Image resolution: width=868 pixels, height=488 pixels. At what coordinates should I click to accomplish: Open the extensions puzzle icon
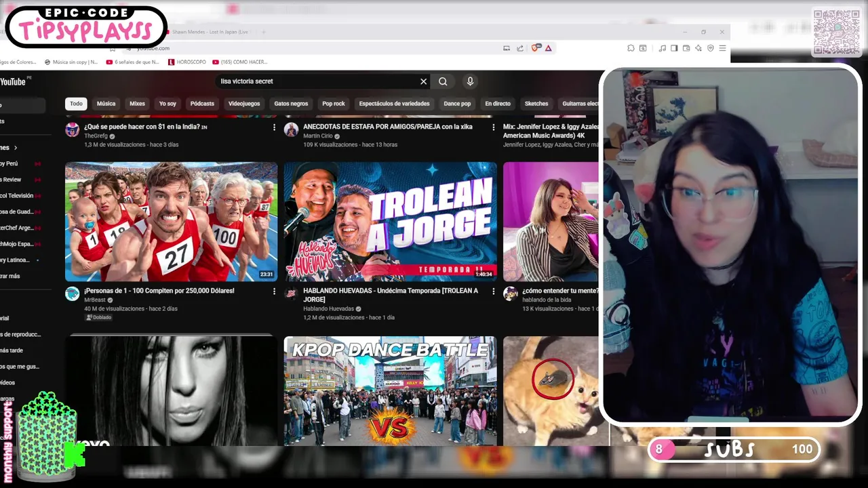(x=631, y=48)
